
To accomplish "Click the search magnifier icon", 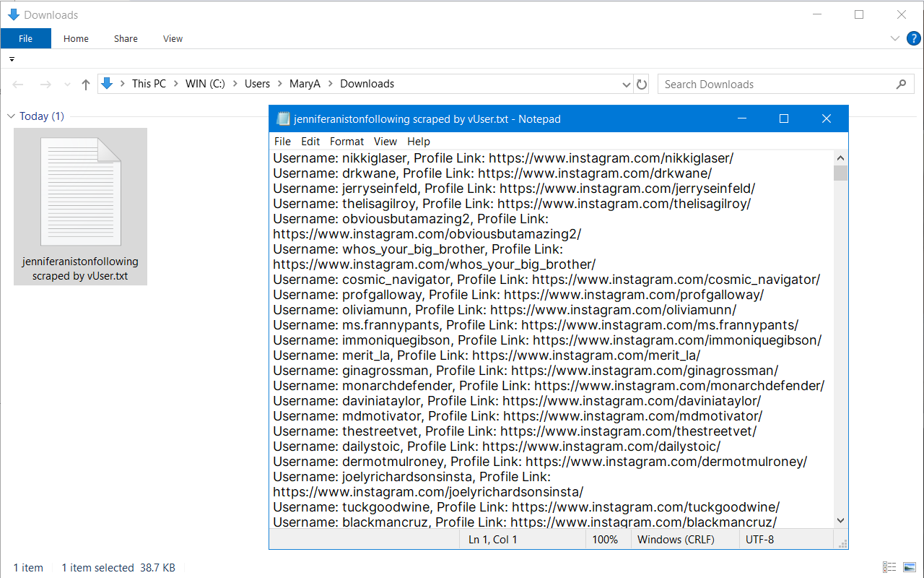I will (901, 85).
